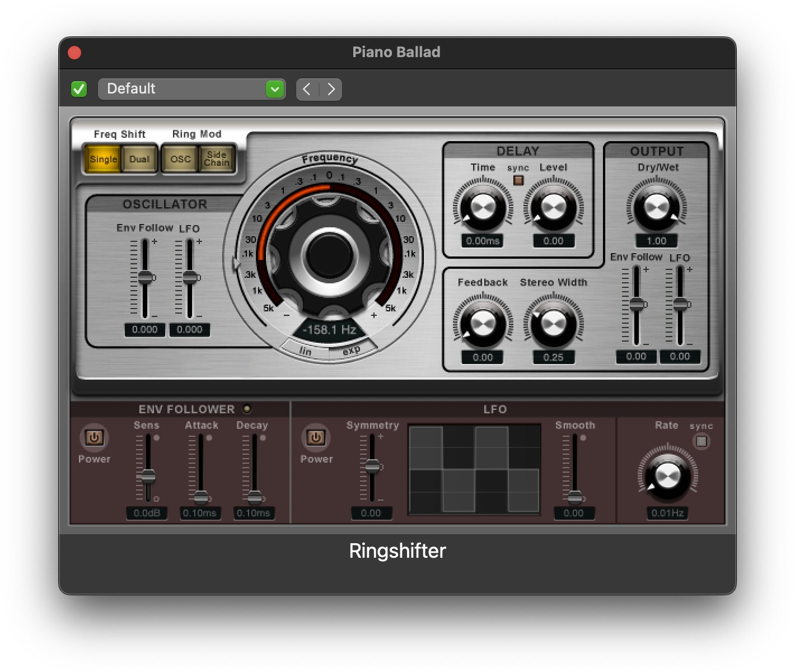This screenshot has width=795, height=672.
Task: Click the Delay Level knob
Action: (553, 208)
